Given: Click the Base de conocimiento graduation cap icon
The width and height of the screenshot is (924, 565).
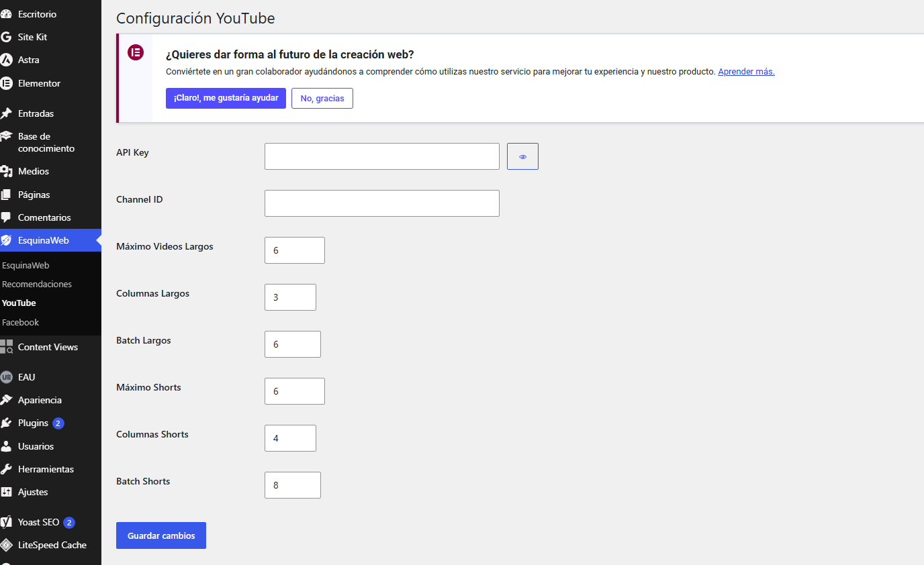Looking at the screenshot, I should (6, 136).
